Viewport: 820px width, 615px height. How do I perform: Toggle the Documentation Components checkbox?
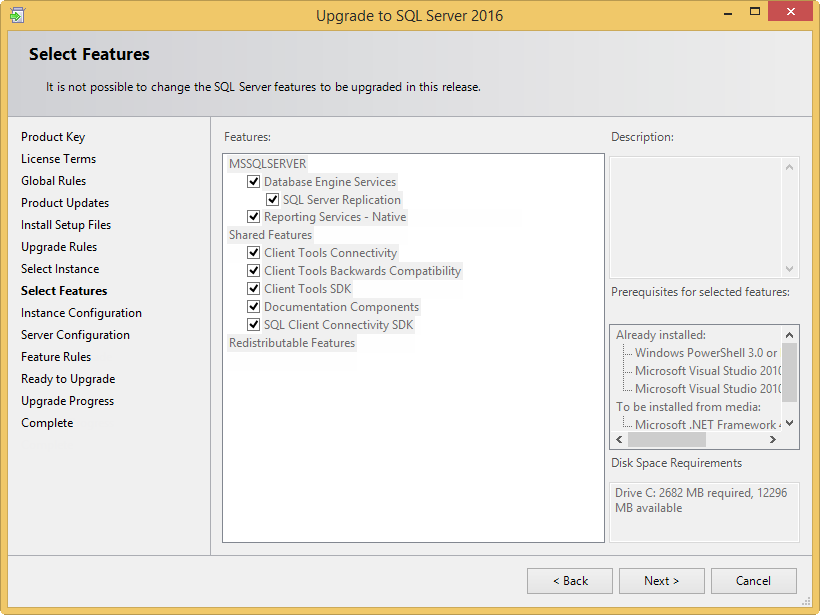254,306
